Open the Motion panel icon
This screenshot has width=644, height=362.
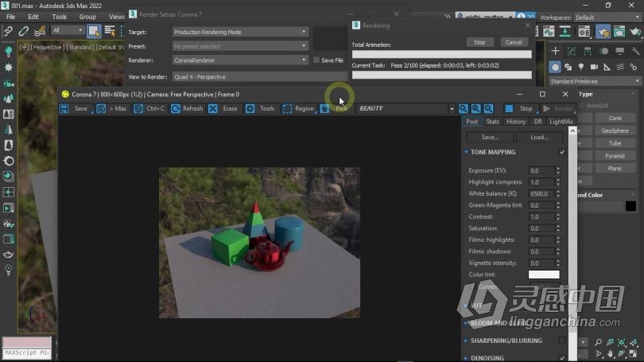[603, 51]
